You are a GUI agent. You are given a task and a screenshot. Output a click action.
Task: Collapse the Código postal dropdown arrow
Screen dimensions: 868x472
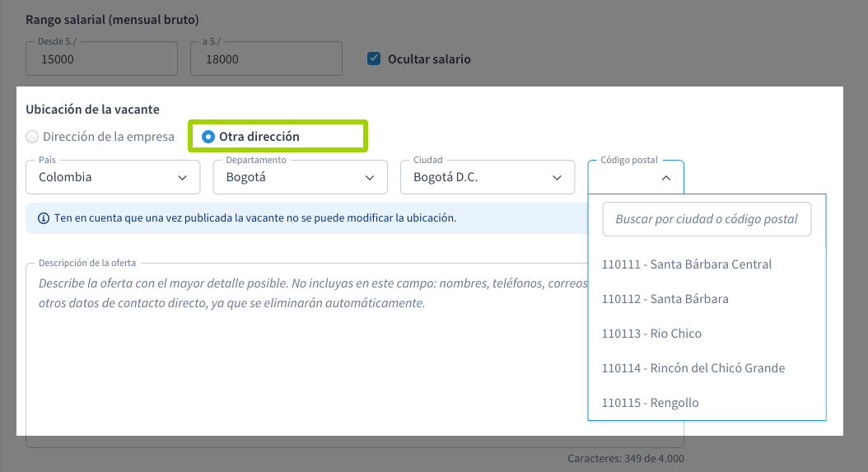[x=666, y=177]
